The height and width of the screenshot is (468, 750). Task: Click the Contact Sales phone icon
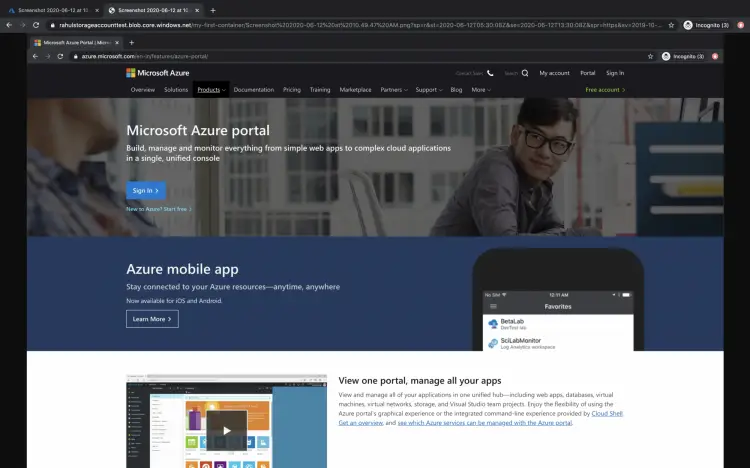[x=490, y=73]
